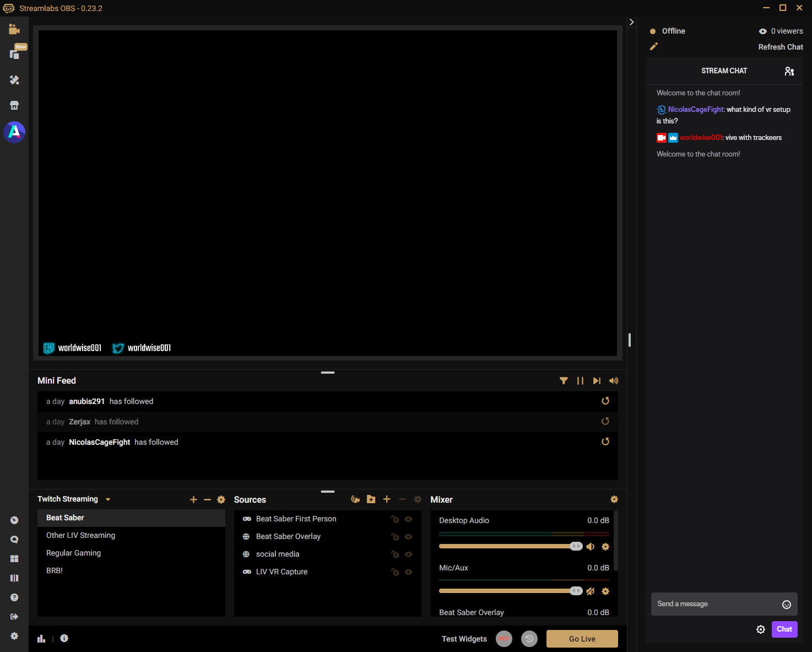Open performance stats bar chart icon

tap(41, 638)
